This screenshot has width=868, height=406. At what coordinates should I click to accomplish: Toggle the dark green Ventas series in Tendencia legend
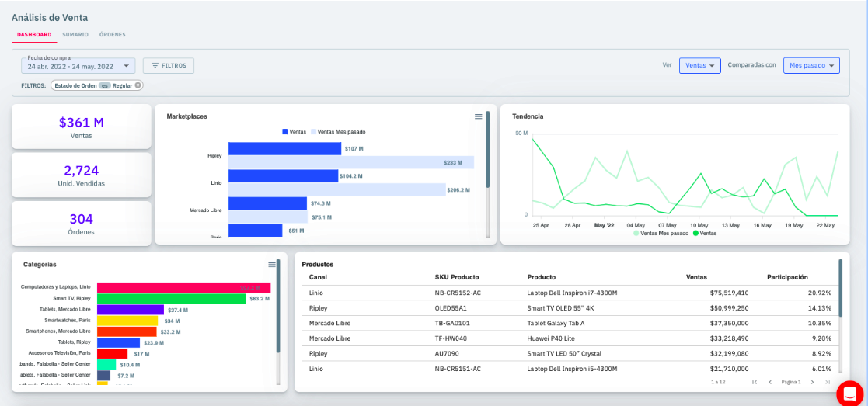click(704, 234)
